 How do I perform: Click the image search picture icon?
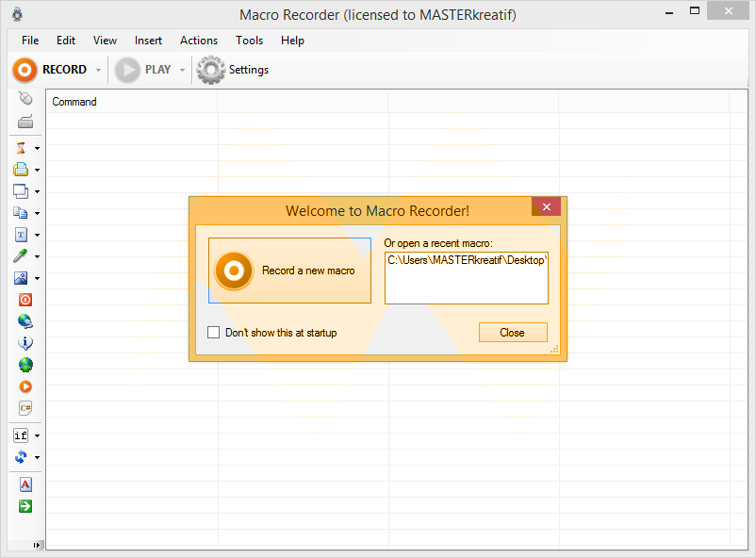click(x=21, y=278)
